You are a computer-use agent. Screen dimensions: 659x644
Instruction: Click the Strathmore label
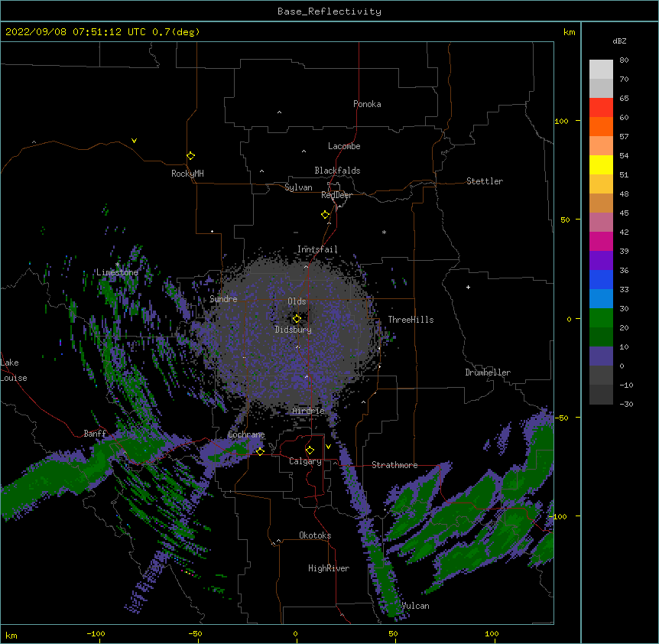coord(394,465)
